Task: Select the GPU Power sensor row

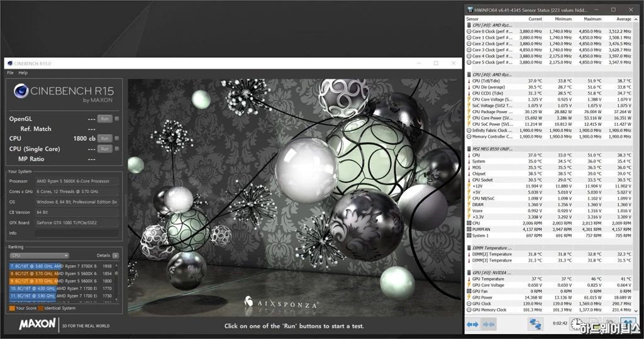Action: tap(549, 297)
